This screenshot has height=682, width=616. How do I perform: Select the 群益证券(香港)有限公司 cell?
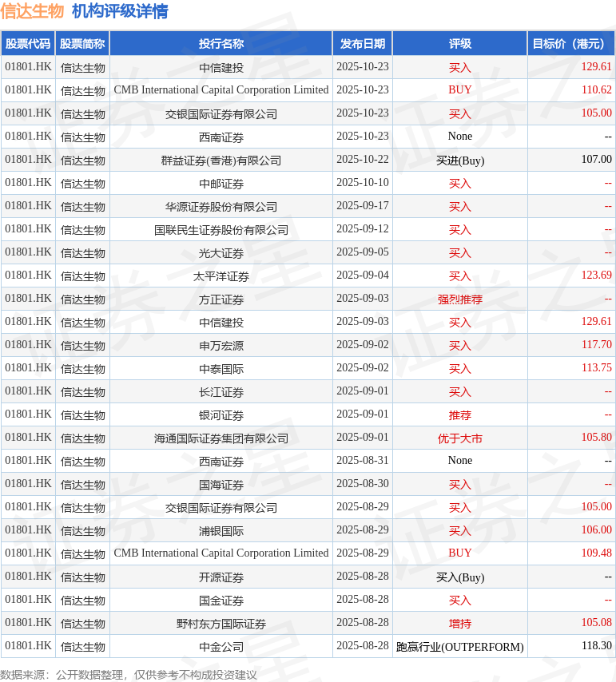[x=221, y=161]
